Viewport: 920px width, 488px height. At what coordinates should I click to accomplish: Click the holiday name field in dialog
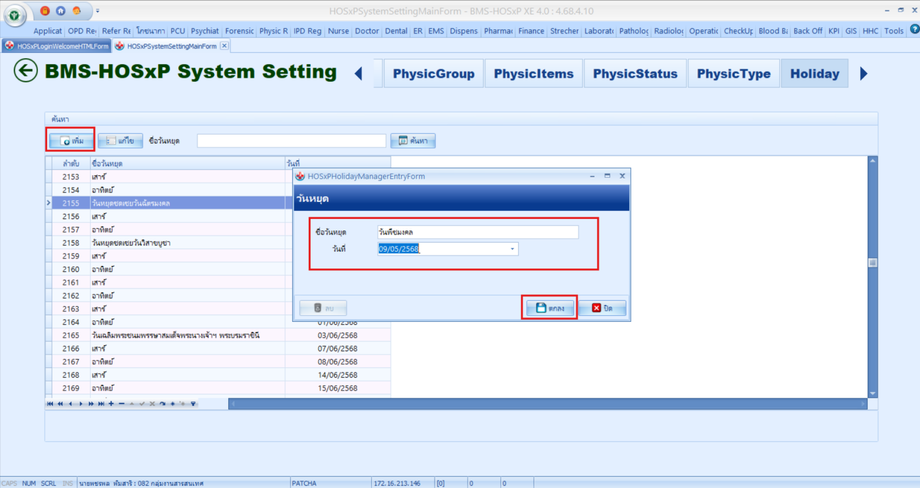pyautogui.click(x=478, y=232)
